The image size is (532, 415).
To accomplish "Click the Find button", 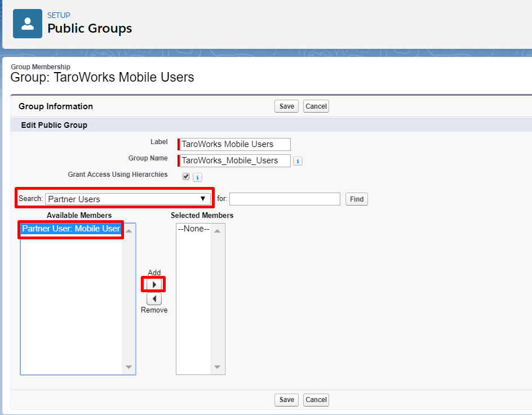I will tap(357, 199).
